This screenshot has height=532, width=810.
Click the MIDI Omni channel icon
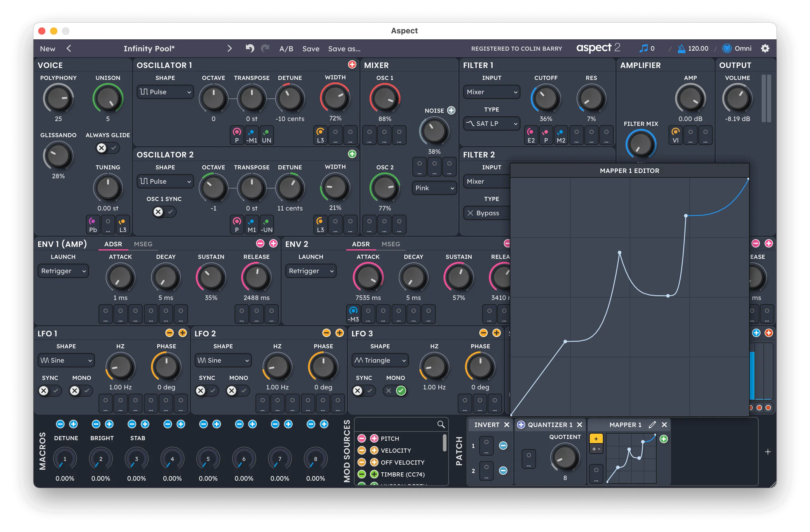coord(727,48)
